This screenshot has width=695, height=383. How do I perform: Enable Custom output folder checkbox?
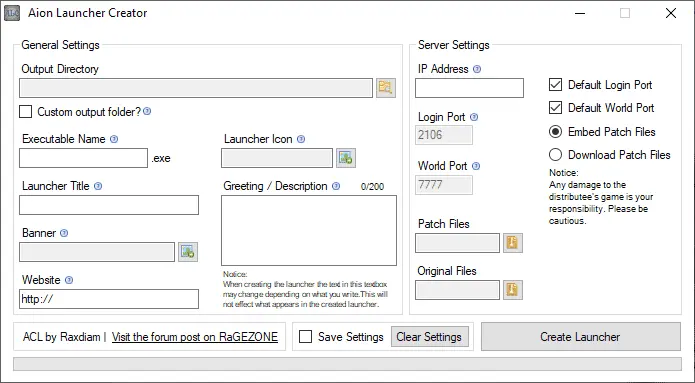26,111
